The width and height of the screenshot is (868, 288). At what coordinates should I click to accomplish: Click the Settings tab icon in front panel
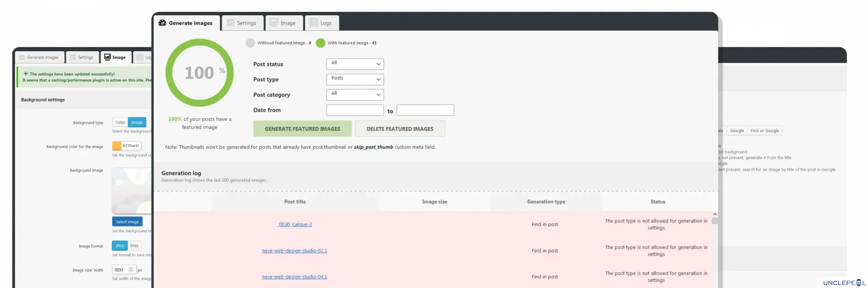click(231, 23)
